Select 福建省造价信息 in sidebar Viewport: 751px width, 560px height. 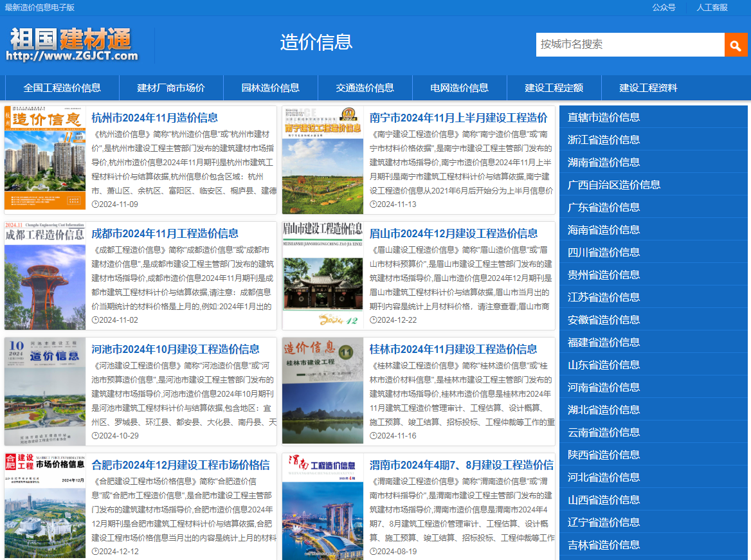tap(653, 343)
